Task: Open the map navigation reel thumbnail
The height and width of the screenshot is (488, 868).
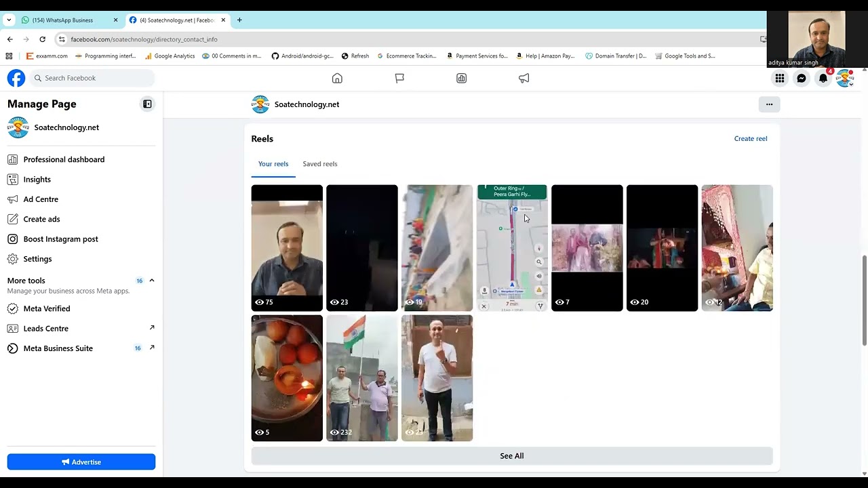Action: [512, 248]
